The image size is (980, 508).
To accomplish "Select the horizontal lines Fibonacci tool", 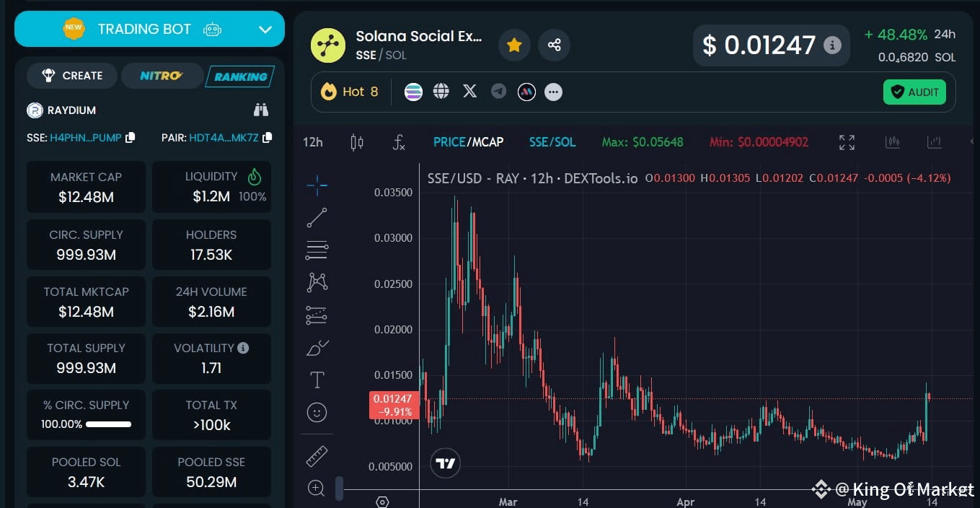I will point(317,250).
